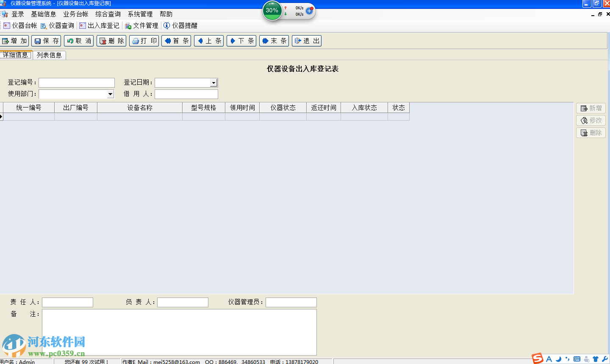Viewport: 610px width, 364px height.
Task: Switch to the 列表信息 tab
Action: pyautogui.click(x=49, y=55)
